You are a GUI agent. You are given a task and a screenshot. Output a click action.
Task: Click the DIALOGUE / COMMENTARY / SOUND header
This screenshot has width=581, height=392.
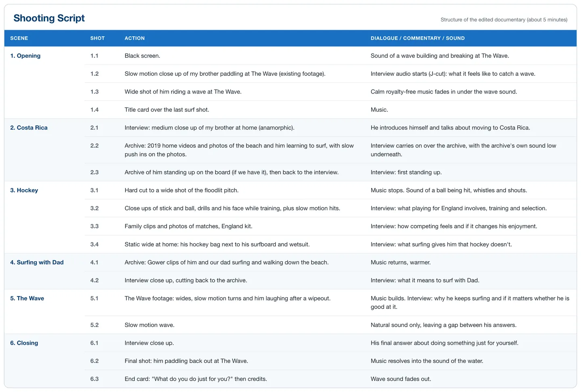[418, 38]
